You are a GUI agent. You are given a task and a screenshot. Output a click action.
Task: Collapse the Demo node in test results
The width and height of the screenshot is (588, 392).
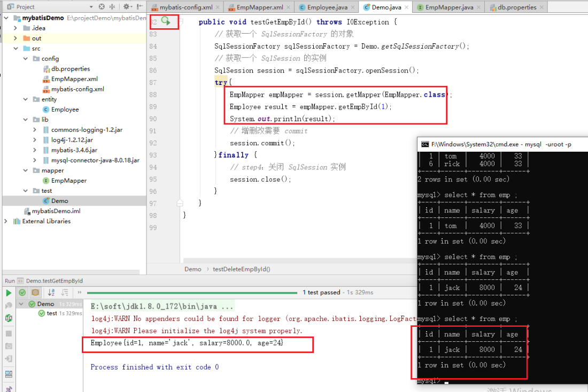click(x=21, y=304)
